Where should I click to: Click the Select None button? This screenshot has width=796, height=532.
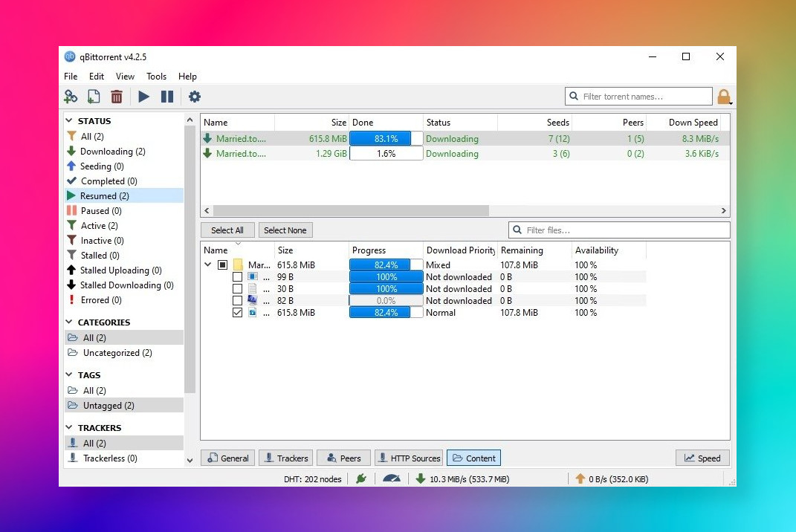[x=285, y=230]
